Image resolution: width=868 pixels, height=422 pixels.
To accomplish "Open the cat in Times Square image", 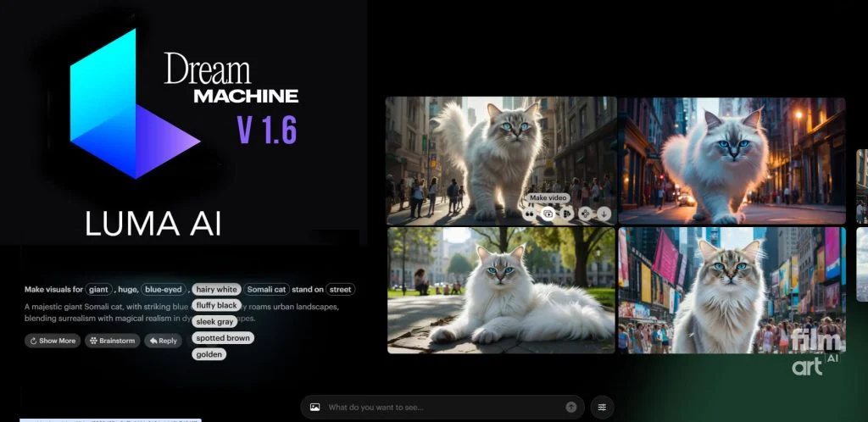I will [732, 291].
